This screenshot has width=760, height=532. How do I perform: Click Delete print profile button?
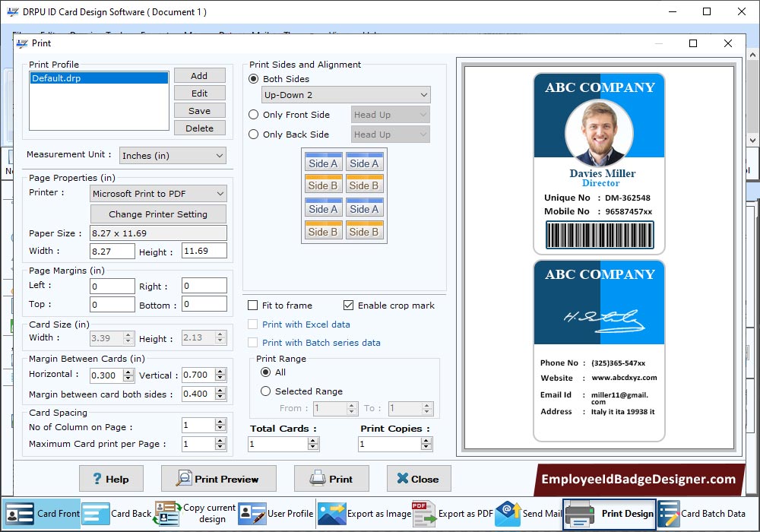coord(199,128)
